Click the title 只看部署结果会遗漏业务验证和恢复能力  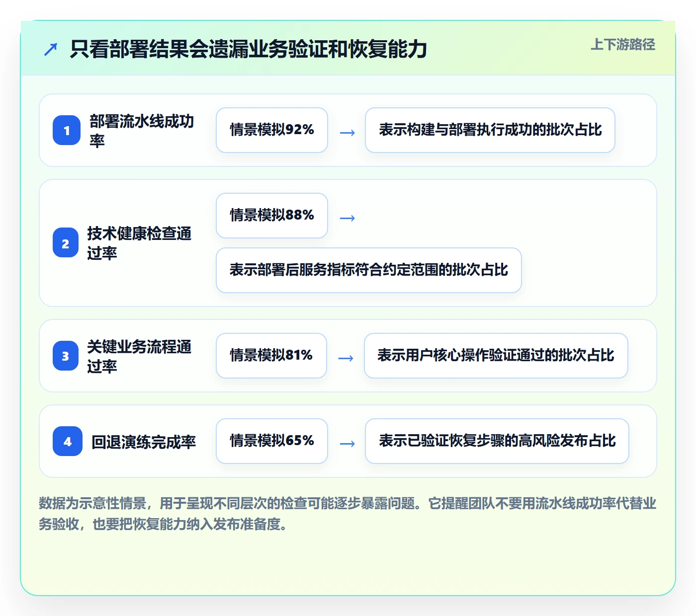pos(249,49)
